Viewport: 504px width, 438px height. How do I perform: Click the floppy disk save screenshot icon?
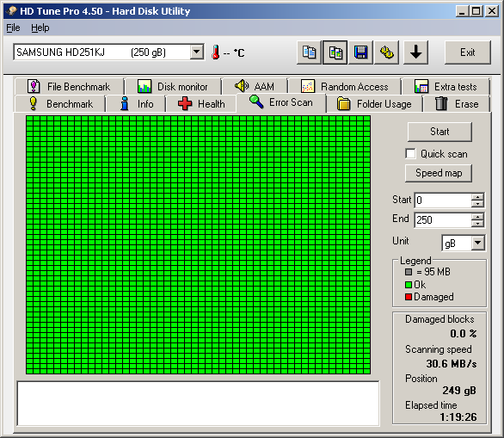tap(360, 52)
